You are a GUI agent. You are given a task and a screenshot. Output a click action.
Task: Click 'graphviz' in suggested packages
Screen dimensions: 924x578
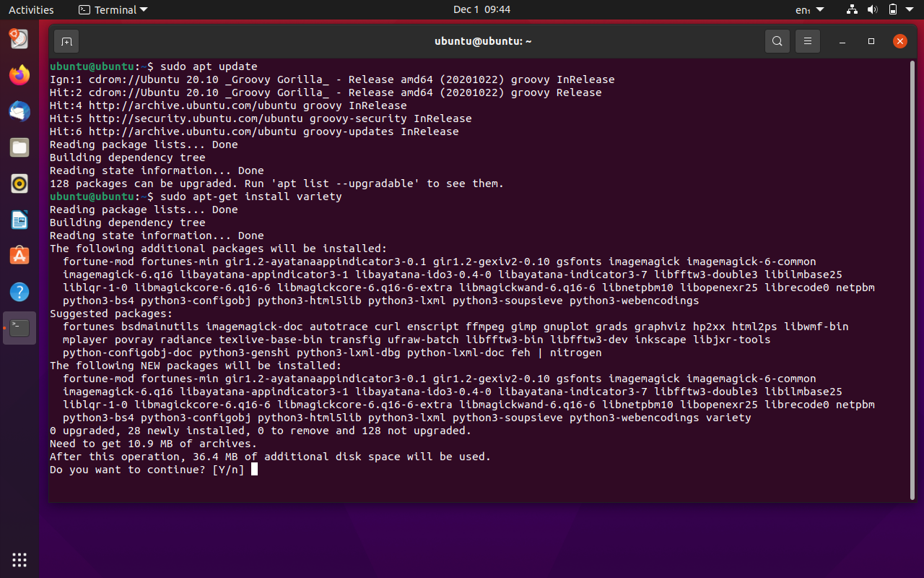click(x=661, y=327)
